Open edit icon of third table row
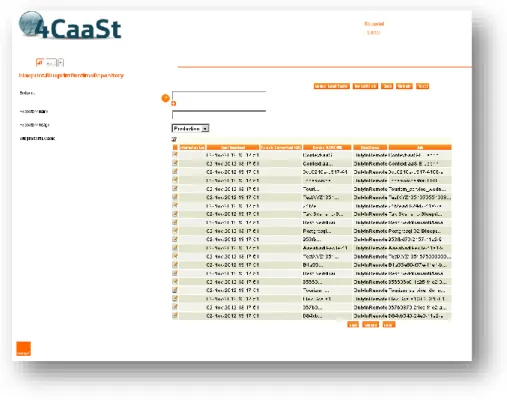This screenshot has width=507, height=400. 175,172
